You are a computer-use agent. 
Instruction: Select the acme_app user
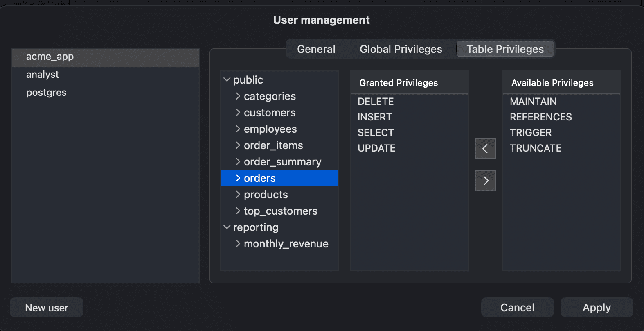click(106, 58)
